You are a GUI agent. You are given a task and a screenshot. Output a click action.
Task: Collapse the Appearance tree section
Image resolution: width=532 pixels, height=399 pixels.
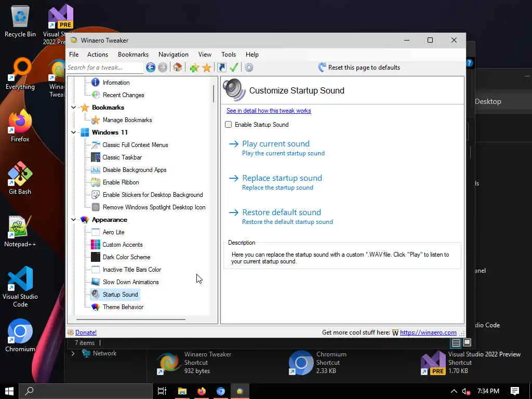73,220
